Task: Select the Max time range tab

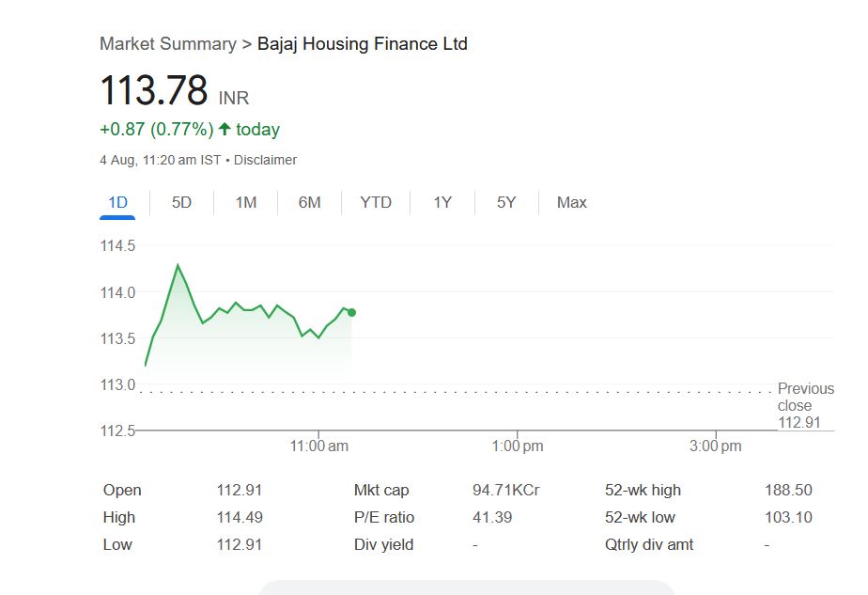Action: point(571,202)
